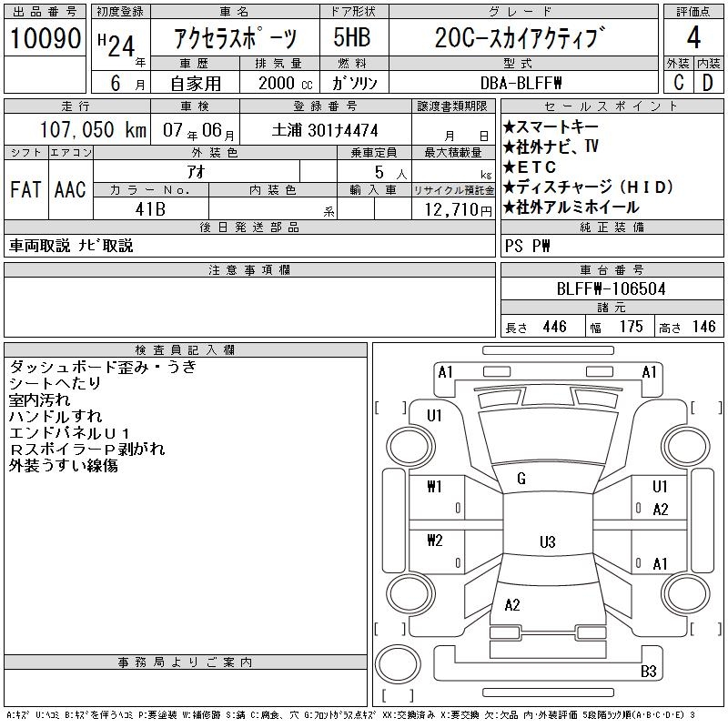Click the inspector note エンドパネルU1
This screenshot has height=728, width=728.
tap(69, 433)
